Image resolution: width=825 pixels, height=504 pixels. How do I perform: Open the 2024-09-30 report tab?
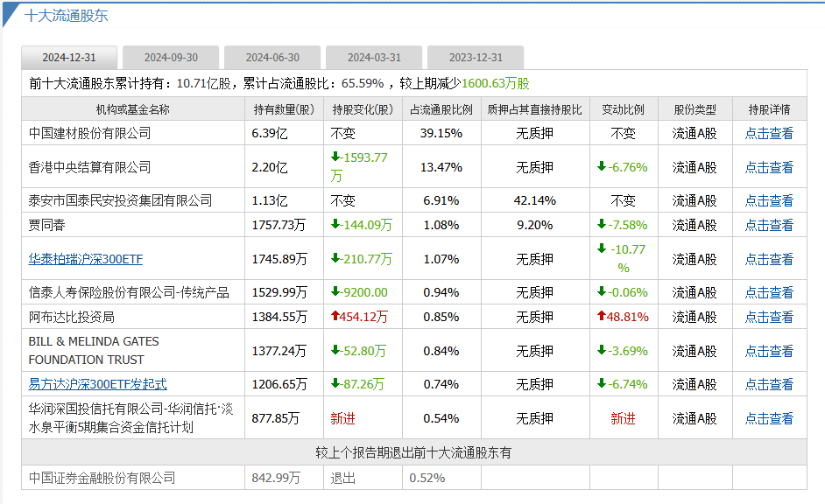tap(171, 57)
